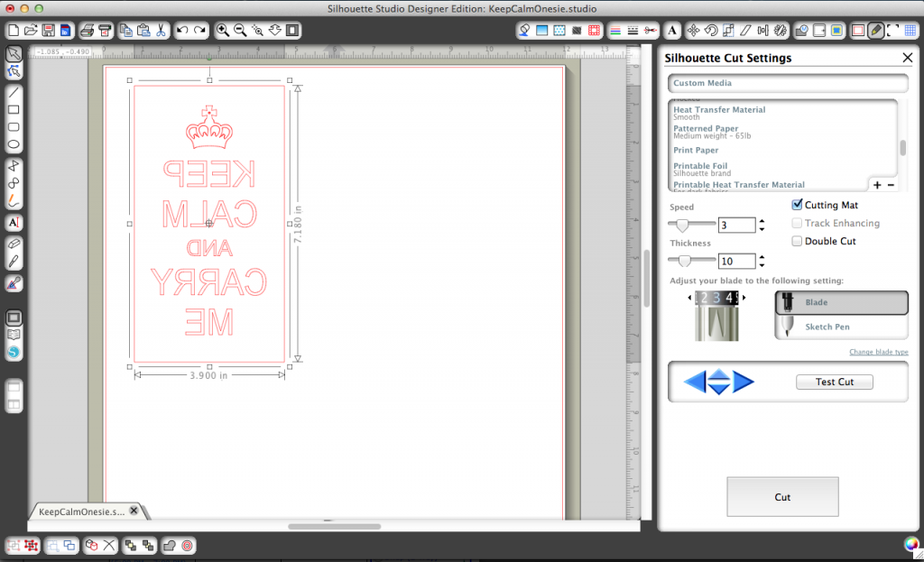The width and height of the screenshot is (924, 562).
Task: Click the Speed value field
Action: tap(737, 225)
